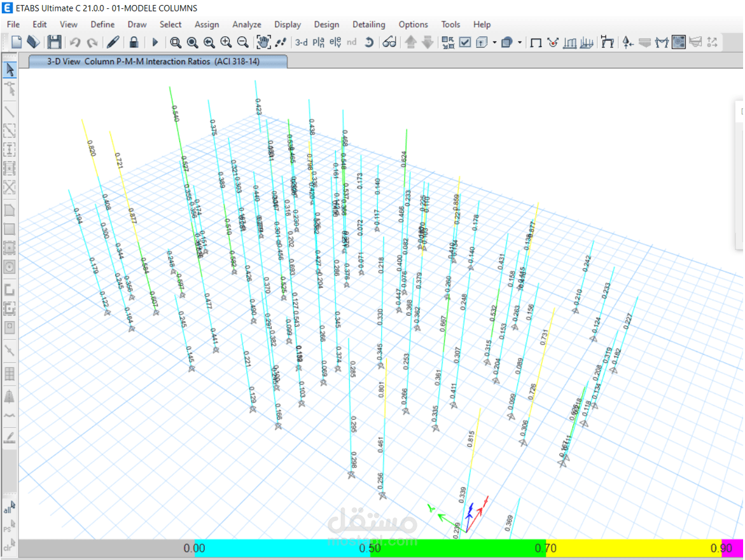
Task: Click the 0.815 ratio column label
Action: click(x=471, y=439)
